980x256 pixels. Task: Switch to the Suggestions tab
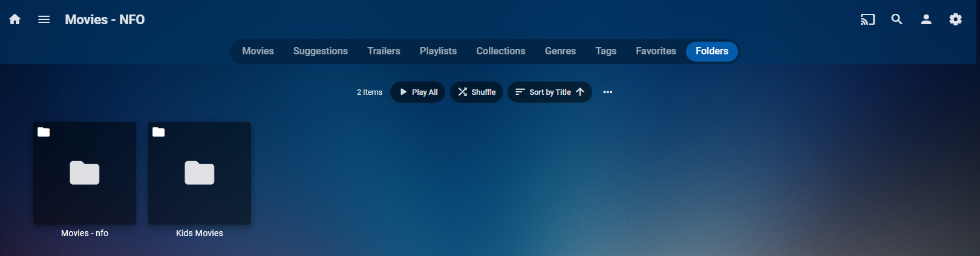[x=321, y=51]
